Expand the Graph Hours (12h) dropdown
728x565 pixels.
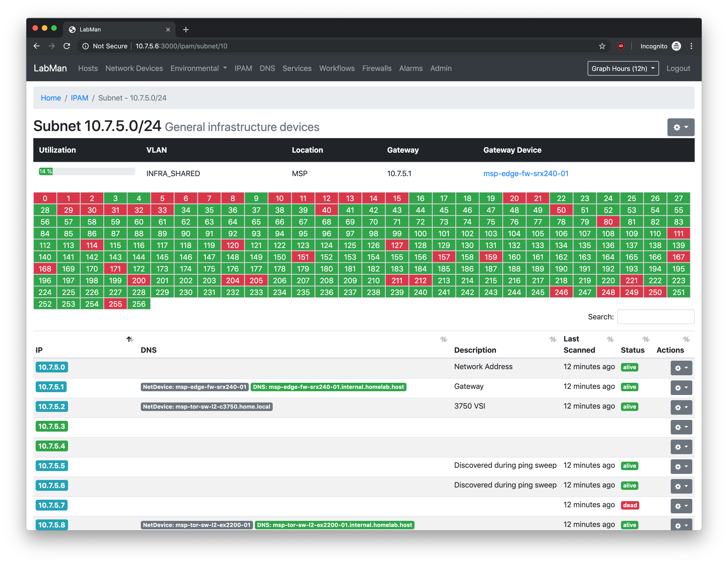[623, 68]
